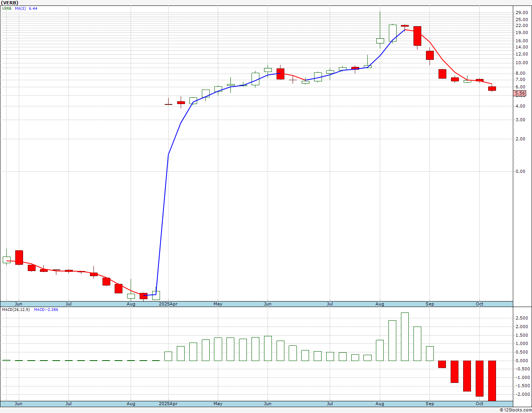Click the 25.00 price axis label

click(x=521, y=20)
